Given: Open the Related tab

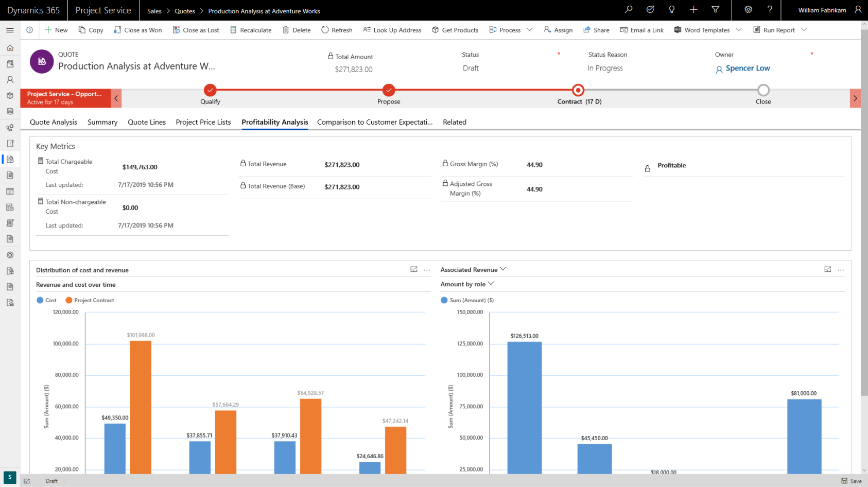Looking at the screenshot, I should 455,122.
